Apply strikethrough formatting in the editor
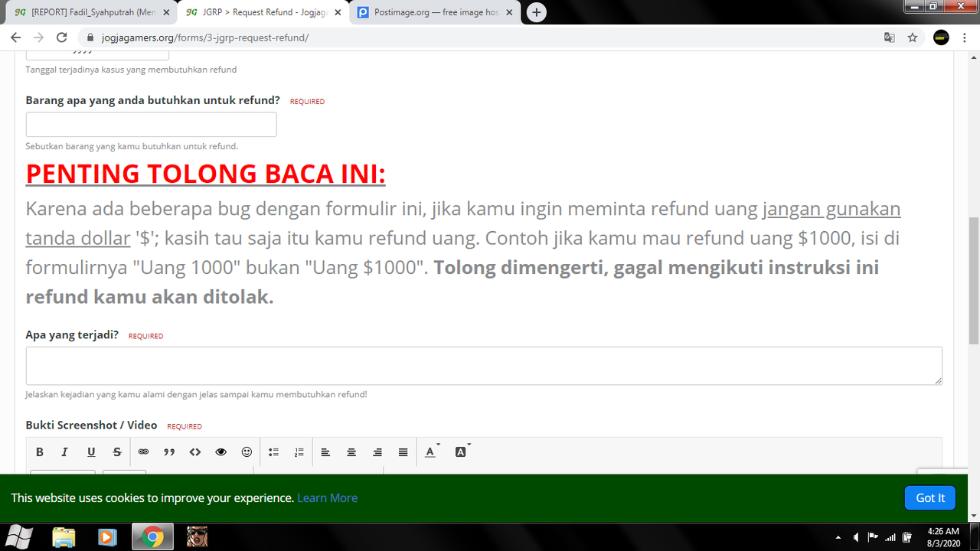980x551 pixels. click(x=117, y=452)
